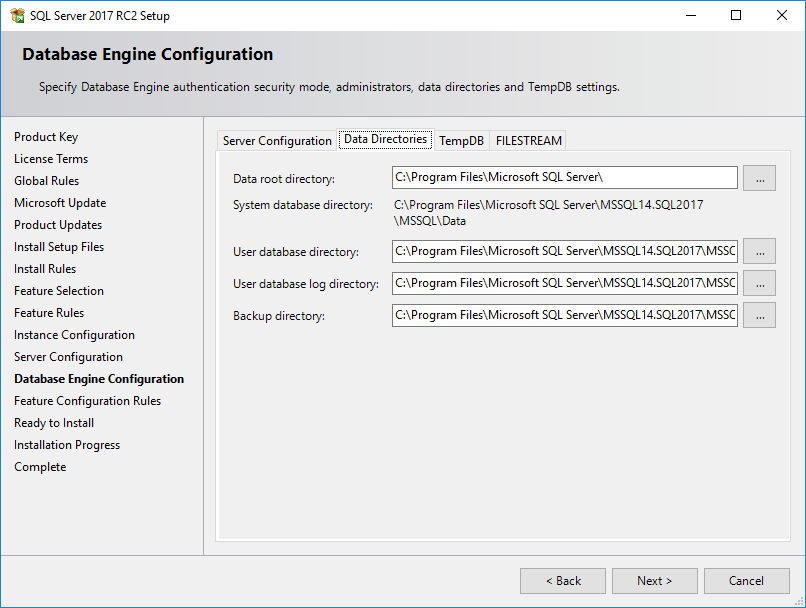Screen dimensions: 806x608
Task: Go back with the Back button
Action: pos(563,581)
